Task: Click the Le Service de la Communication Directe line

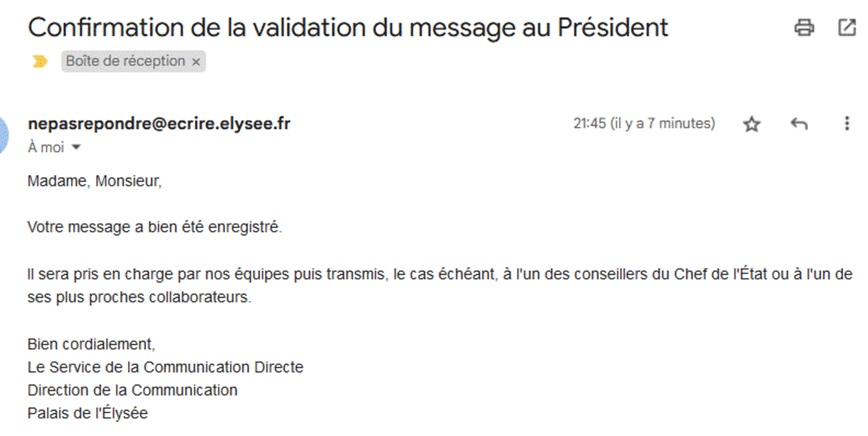Action: [165, 367]
